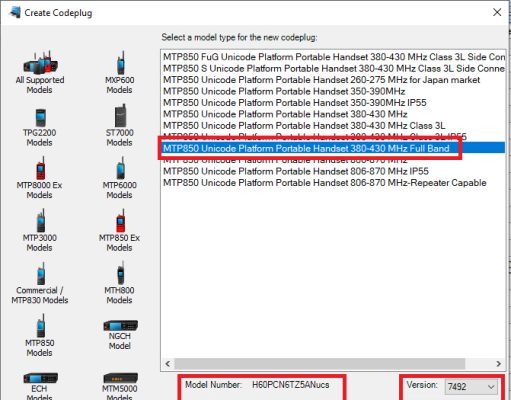Select the MTP3000 Models icon

(40, 220)
